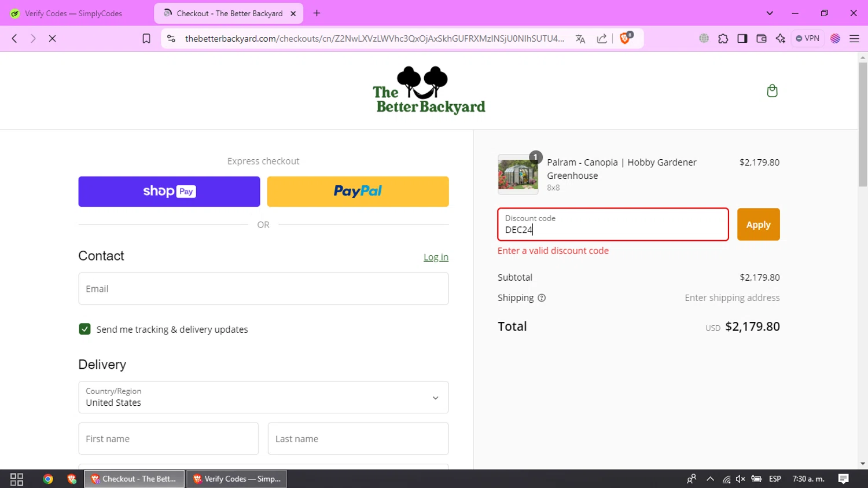This screenshot has height=488, width=868.
Task: Open the clock showing 7:30 a. m.
Action: point(808,479)
